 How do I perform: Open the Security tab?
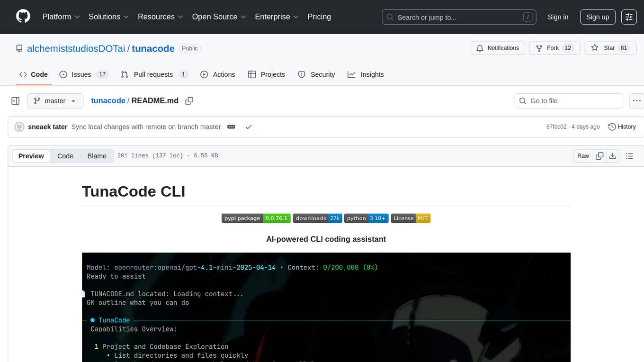(x=316, y=74)
